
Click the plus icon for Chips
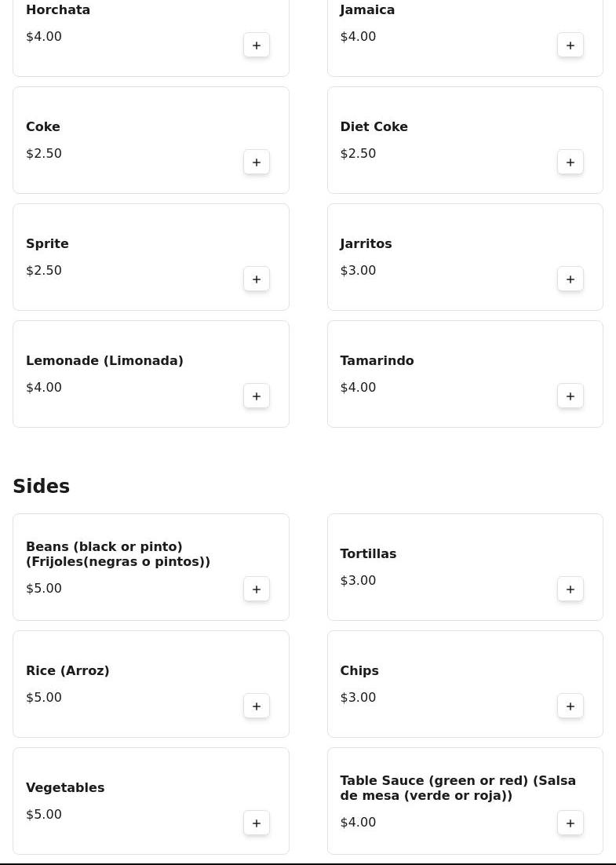pos(570,706)
